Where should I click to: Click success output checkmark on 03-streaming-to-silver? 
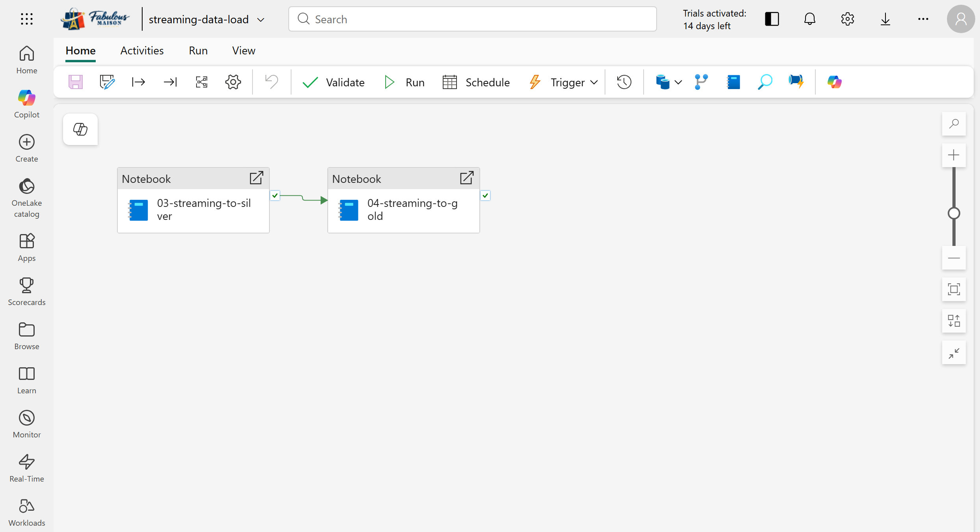coord(275,195)
